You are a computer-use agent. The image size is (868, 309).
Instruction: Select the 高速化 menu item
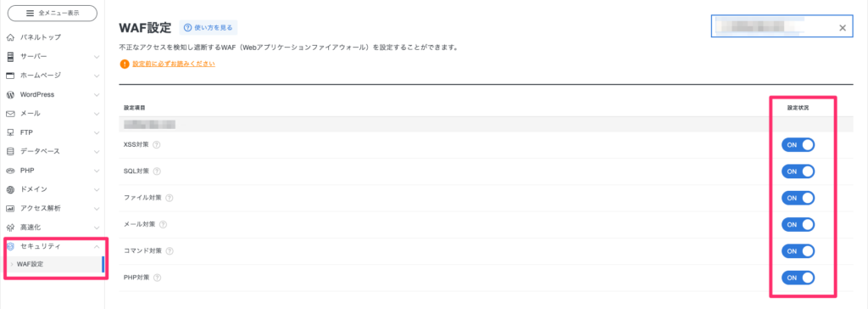53,228
